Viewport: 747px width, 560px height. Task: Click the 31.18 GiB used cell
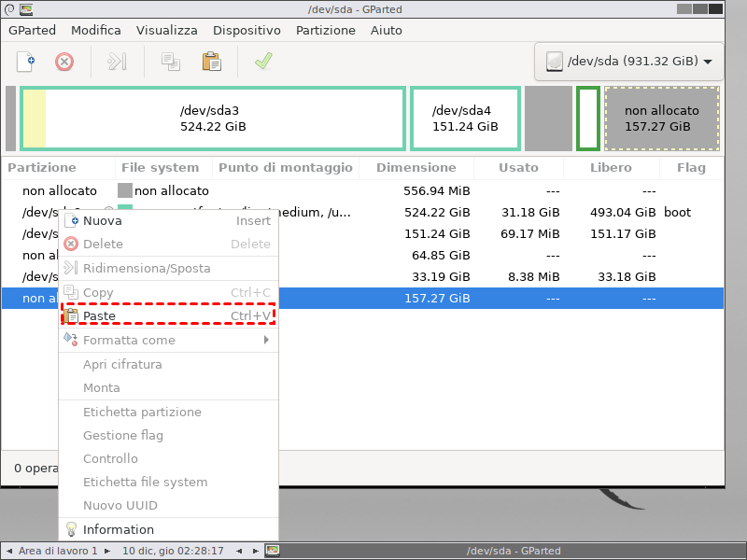coord(530,213)
